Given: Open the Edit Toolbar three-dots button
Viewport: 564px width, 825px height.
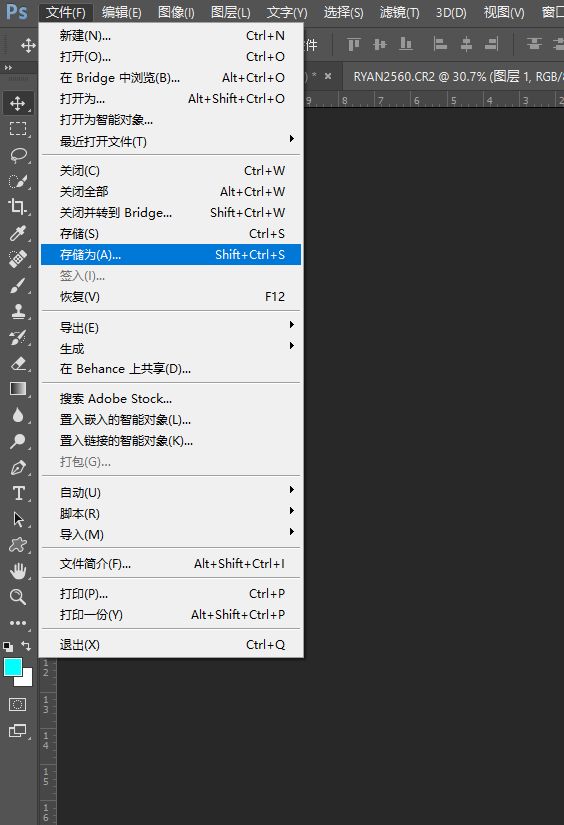Looking at the screenshot, I should tap(18, 623).
